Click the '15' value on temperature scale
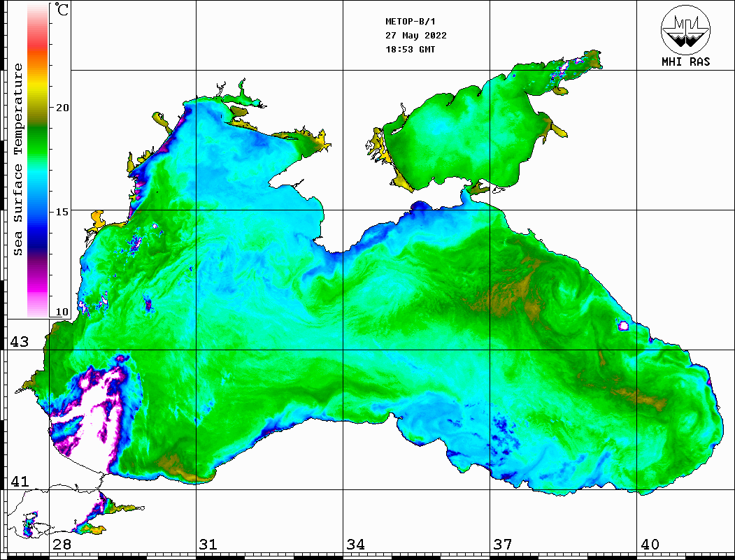The width and height of the screenshot is (735, 560). [62, 212]
